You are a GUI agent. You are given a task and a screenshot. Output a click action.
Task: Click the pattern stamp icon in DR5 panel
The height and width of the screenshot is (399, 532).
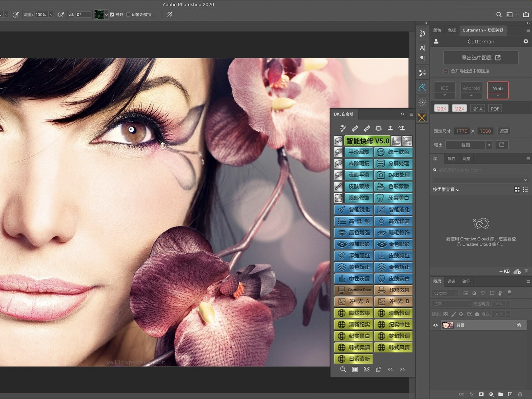pos(402,128)
